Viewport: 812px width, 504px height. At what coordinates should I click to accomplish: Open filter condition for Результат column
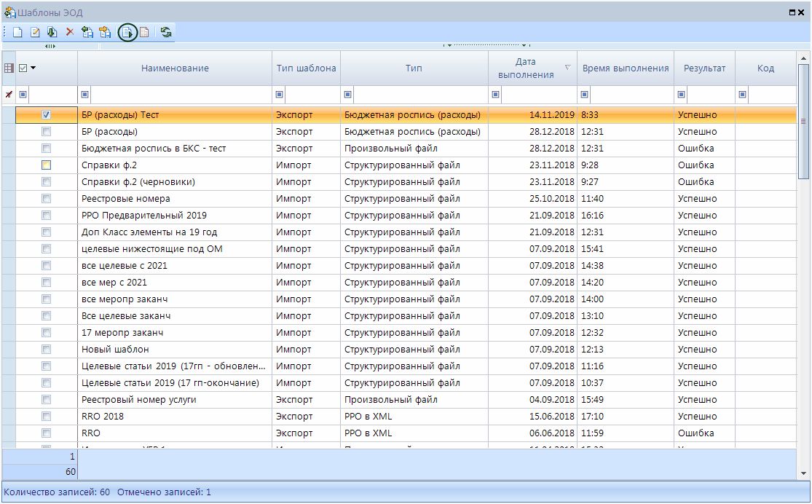coord(682,95)
